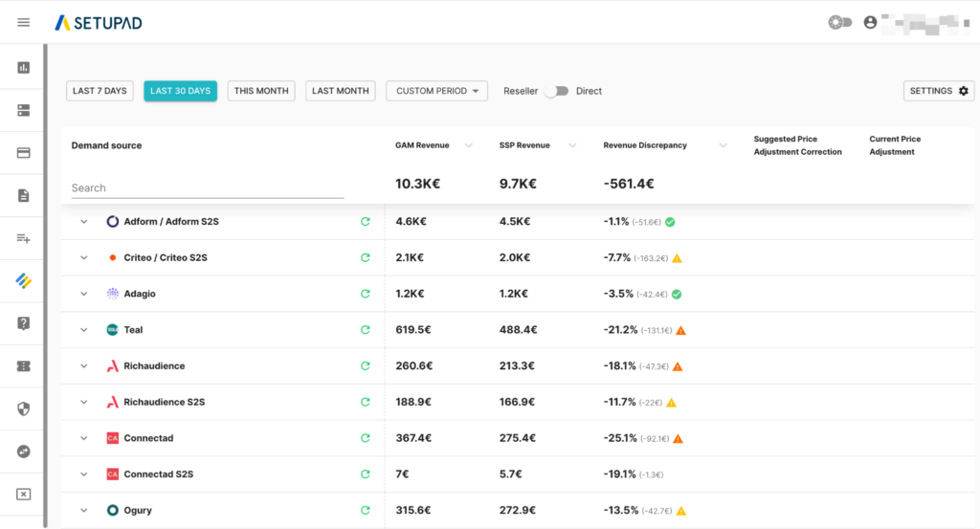The width and height of the screenshot is (980, 529).
Task: Click the demand source Search field
Action: pos(208,188)
